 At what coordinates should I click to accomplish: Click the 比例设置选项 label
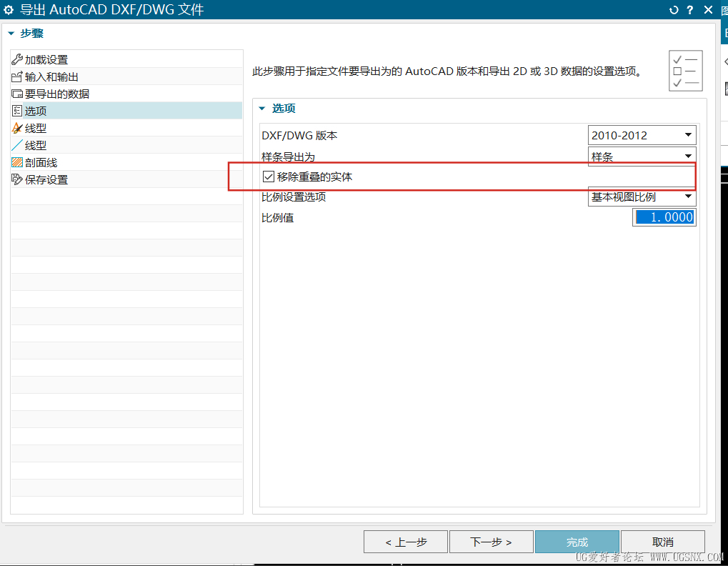[x=294, y=197]
